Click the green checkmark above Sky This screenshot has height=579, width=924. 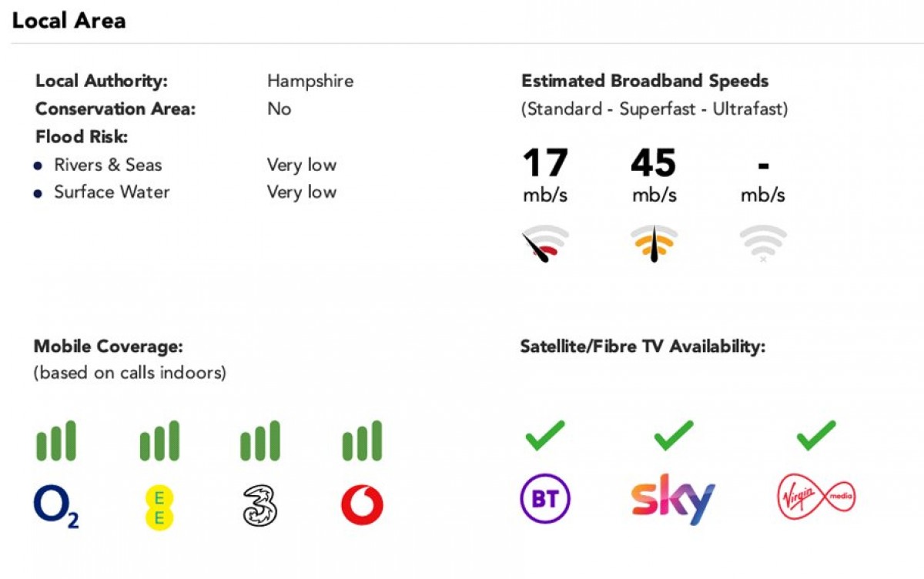674,435
